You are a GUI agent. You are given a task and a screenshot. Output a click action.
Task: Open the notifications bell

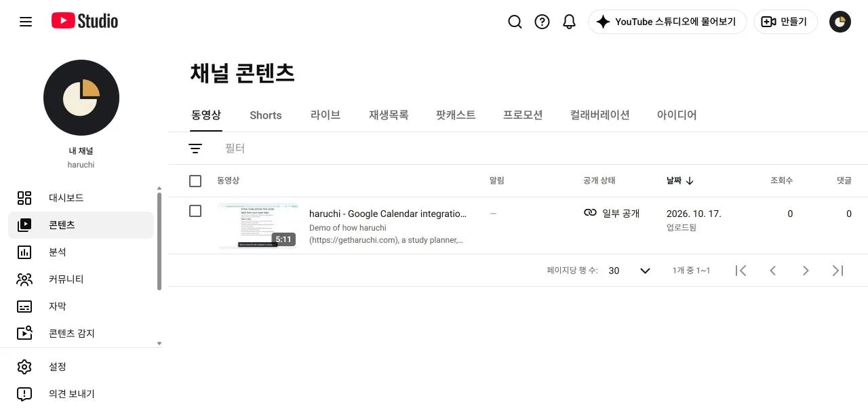569,22
